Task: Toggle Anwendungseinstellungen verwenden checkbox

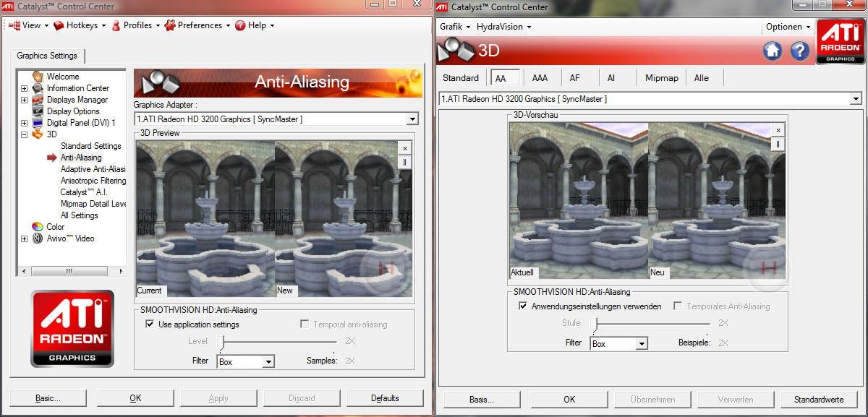Action: coord(523,306)
